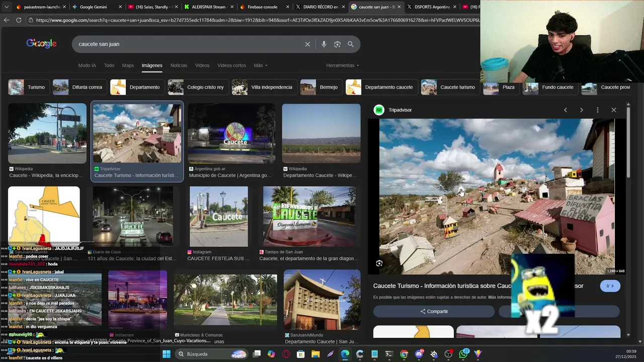Search inside the image with Lens icon
The width and height of the screenshot is (644, 362).
tap(379, 263)
